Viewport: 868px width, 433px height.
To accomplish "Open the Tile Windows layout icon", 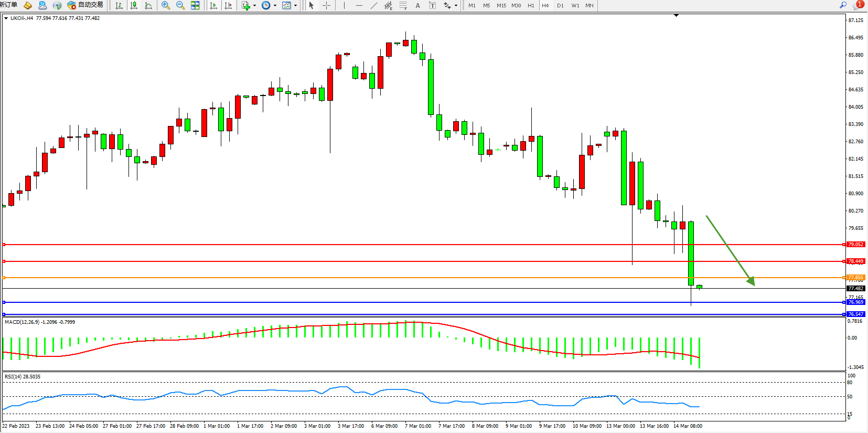I will coord(195,5).
